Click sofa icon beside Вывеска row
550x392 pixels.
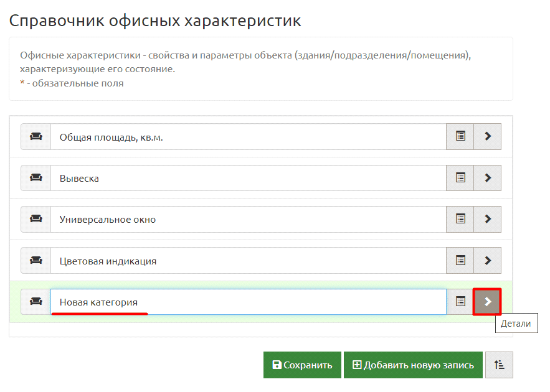(36, 178)
